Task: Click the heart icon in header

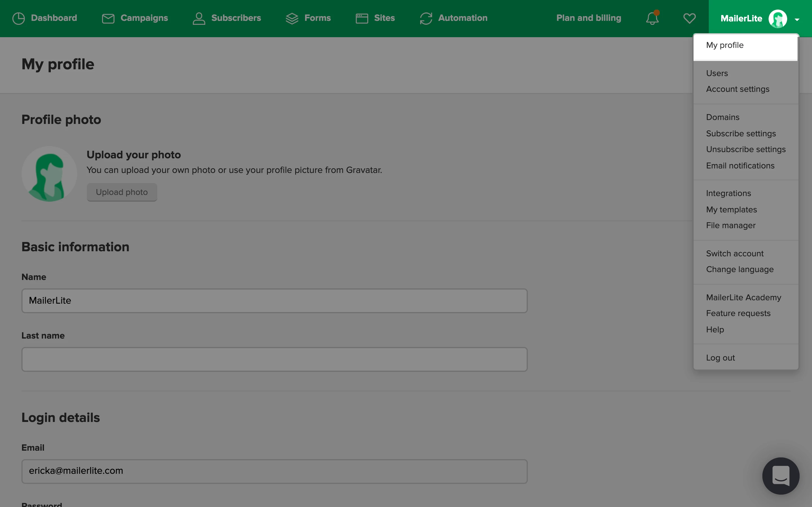Action: coord(689,18)
